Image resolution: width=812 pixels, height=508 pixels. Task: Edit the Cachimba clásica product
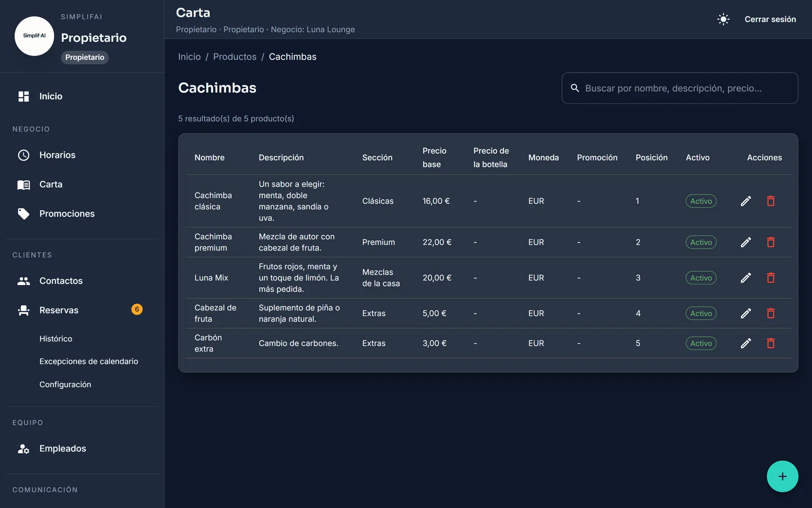746,201
